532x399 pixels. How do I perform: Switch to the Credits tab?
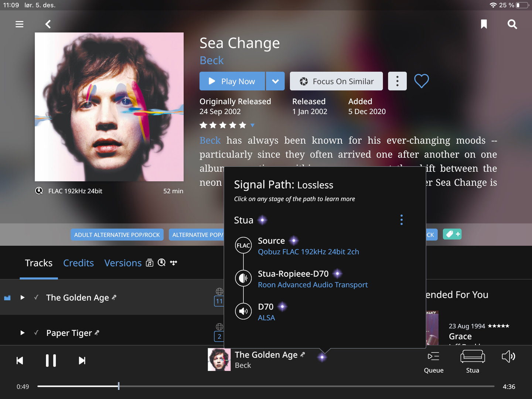pyautogui.click(x=78, y=263)
